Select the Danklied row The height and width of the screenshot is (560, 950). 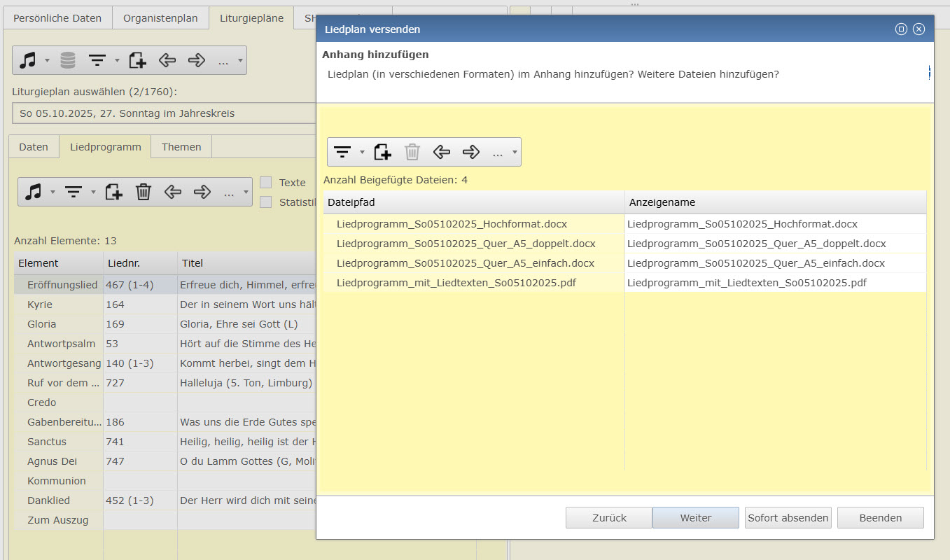pos(165,500)
